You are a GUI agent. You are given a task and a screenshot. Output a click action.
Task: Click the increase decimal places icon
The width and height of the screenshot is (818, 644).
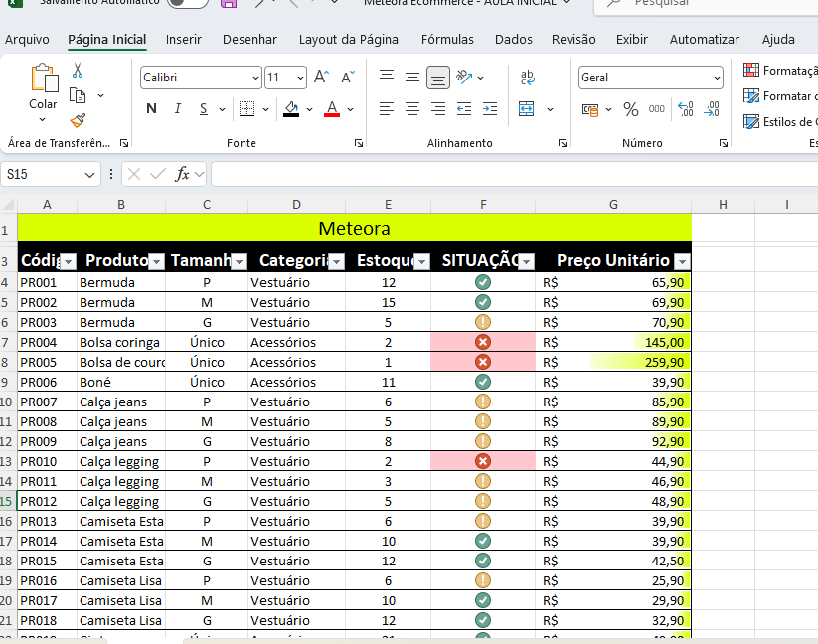pyautogui.click(x=686, y=109)
